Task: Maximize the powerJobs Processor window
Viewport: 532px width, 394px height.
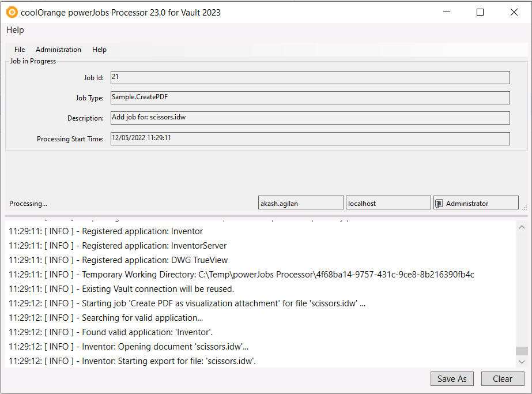Action: 480,12
